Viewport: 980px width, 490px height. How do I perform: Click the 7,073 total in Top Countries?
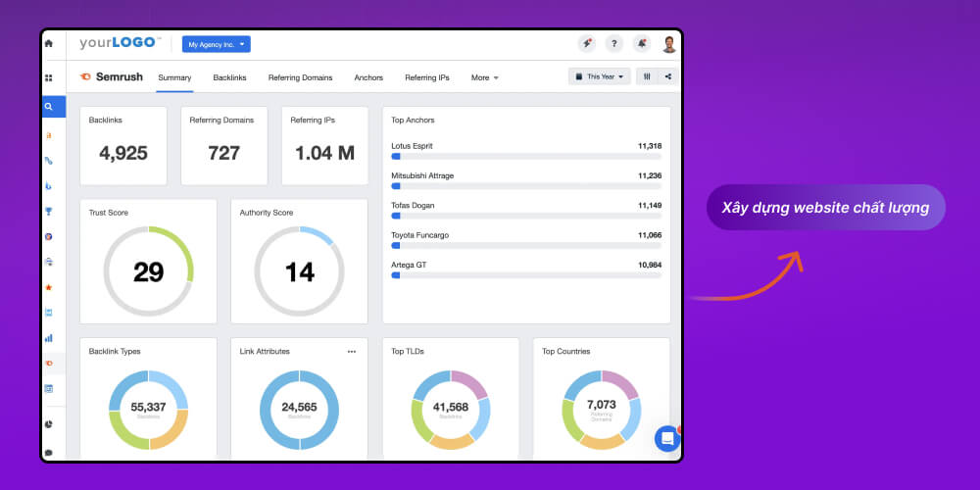[602, 405]
